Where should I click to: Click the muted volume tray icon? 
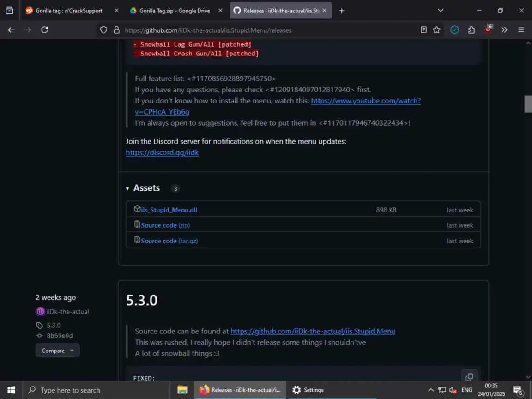[x=453, y=390]
